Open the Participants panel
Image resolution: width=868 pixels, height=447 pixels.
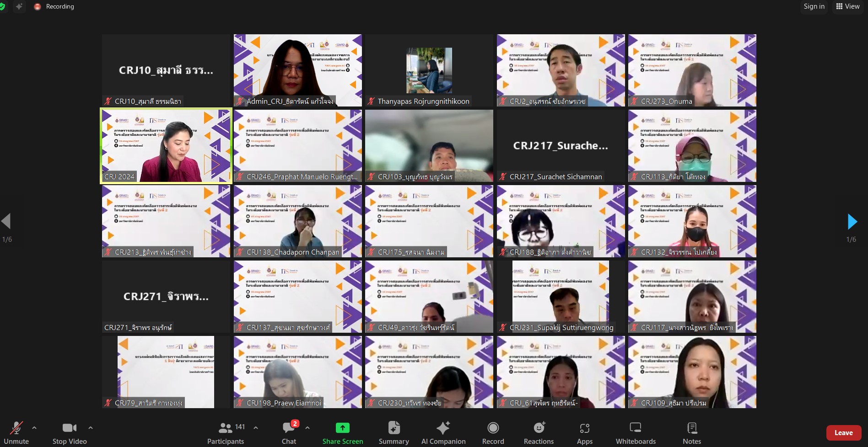(226, 428)
